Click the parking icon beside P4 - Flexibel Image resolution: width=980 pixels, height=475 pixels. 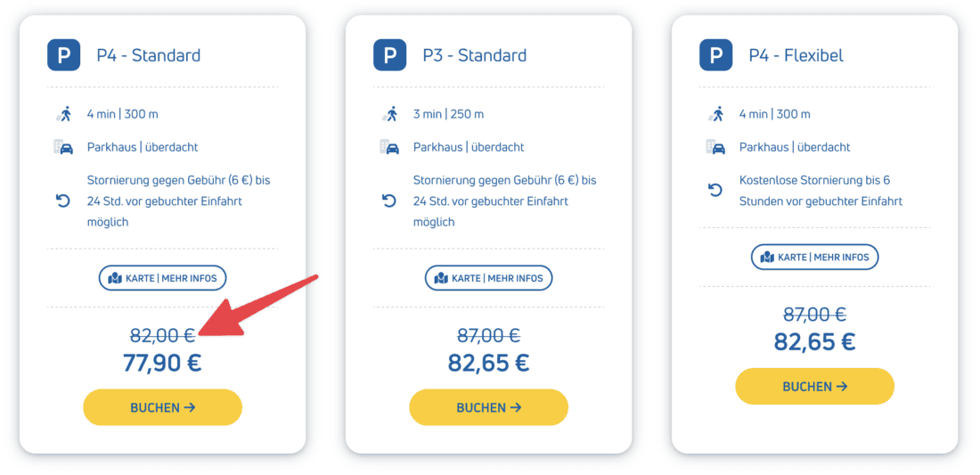tap(715, 55)
